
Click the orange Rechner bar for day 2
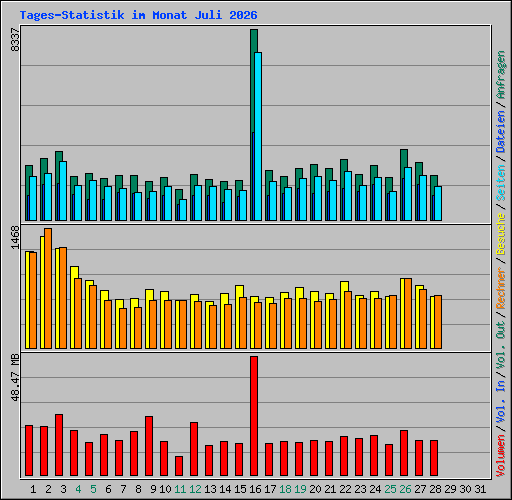click(x=48, y=289)
